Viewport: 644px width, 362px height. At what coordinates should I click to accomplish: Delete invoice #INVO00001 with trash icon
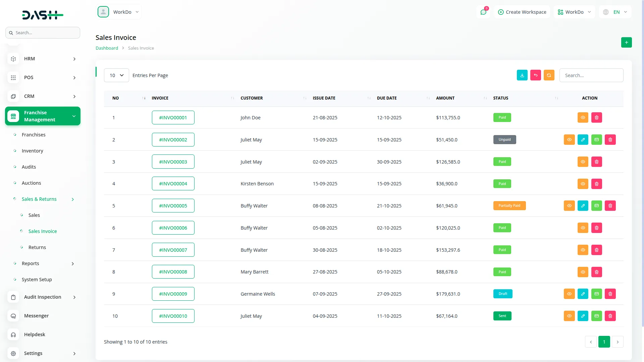tap(597, 118)
